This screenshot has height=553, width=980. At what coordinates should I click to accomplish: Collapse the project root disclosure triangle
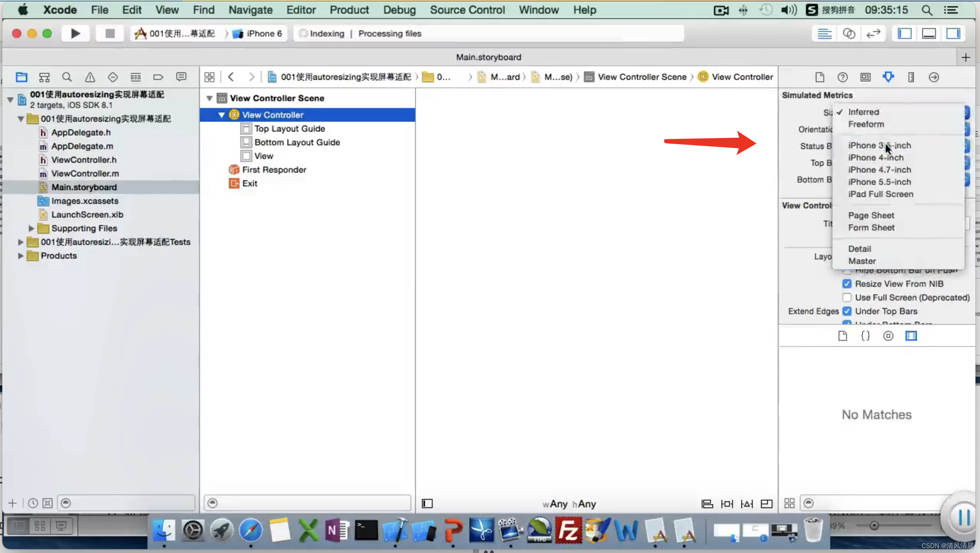tap(10, 100)
